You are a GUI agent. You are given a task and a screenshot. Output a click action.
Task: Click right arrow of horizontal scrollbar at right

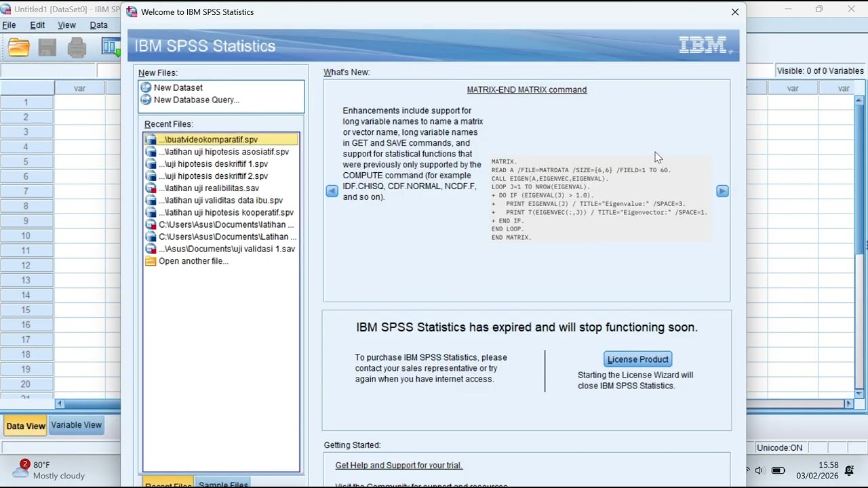(x=848, y=403)
